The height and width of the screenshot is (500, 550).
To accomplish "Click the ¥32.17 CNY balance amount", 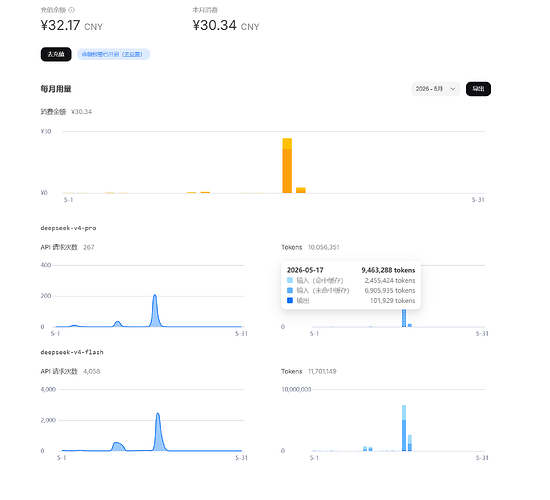I will pyautogui.click(x=72, y=26).
